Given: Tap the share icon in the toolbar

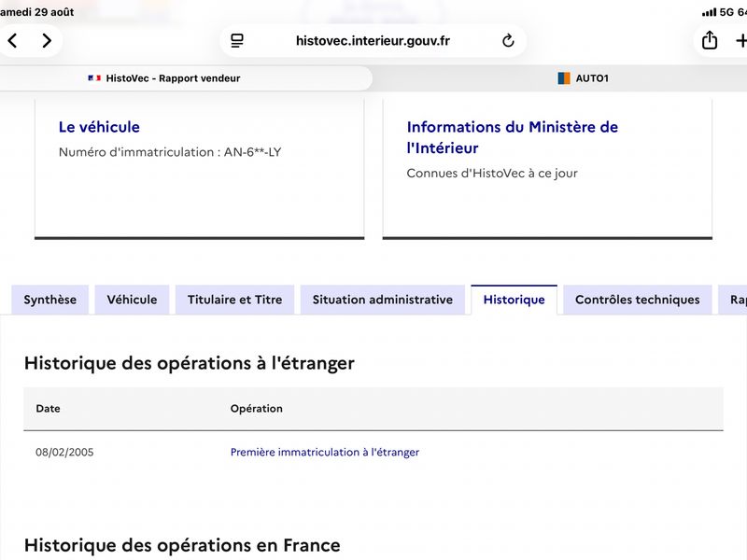Looking at the screenshot, I should click(x=710, y=40).
